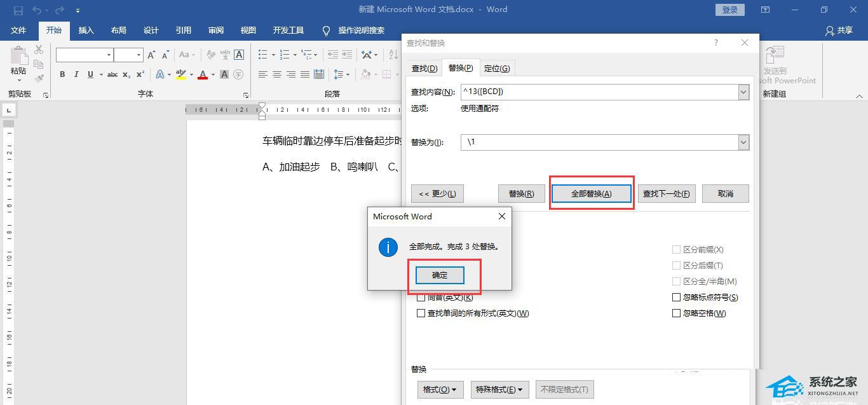Click the Paste clipboard icon
Viewport: 868px width, 405px height.
(18, 56)
